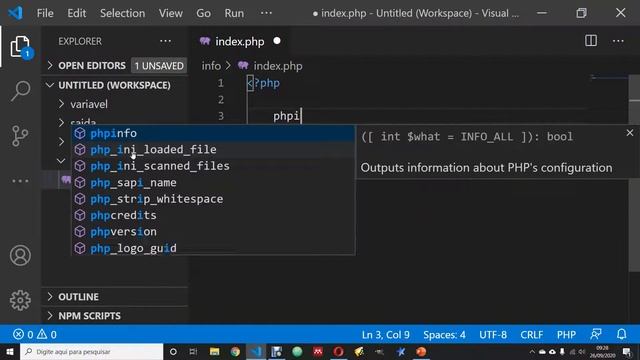Open the Go menu
The width and height of the screenshot is (640, 360).
point(203,13)
